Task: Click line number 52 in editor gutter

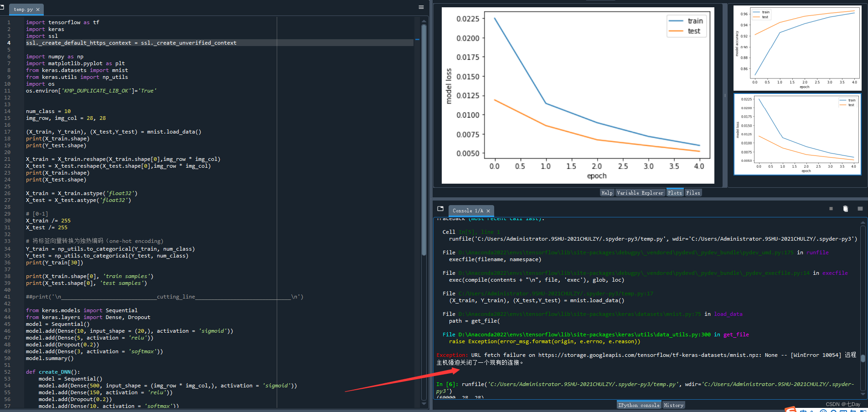Action: [7, 372]
